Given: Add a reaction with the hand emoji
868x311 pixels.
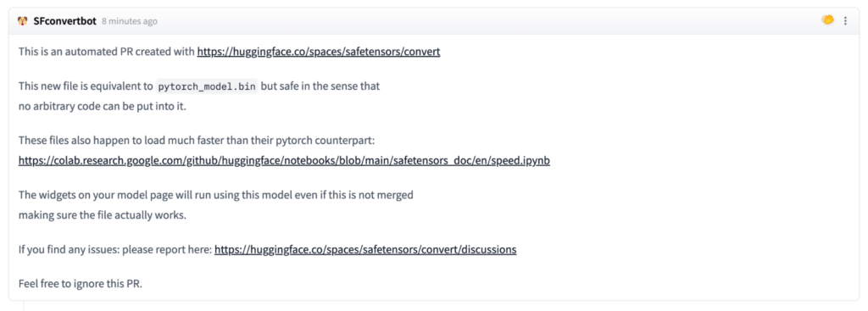Looking at the screenshot, I should coord(827,20).
